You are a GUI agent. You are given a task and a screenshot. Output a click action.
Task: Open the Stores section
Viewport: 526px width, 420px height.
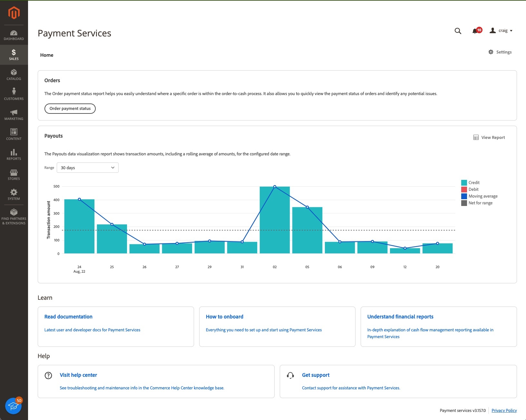[14, 174]
